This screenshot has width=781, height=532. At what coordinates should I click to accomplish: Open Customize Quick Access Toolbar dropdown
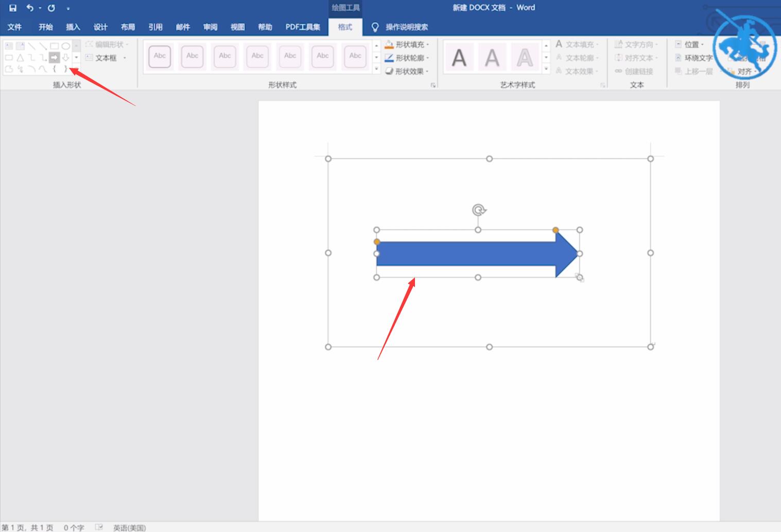68,8
